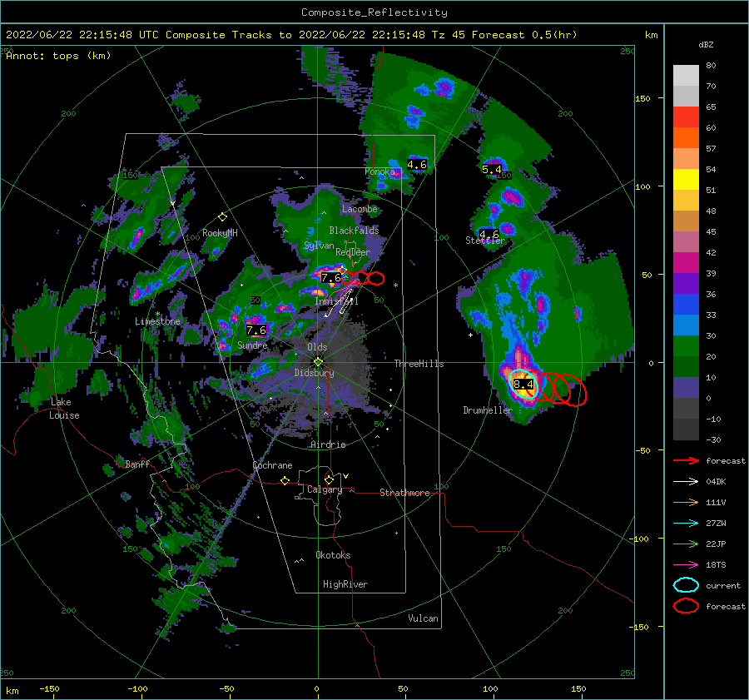
Task: Click the ThreeHills label
Action: [x=419, y=364]
